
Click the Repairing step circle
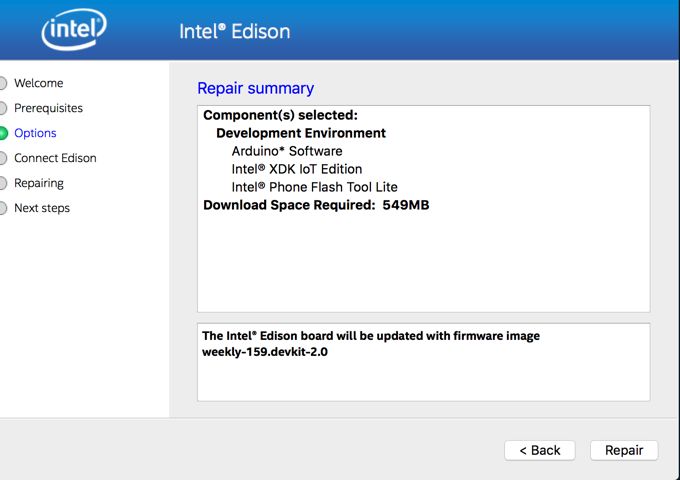point(3,183)
